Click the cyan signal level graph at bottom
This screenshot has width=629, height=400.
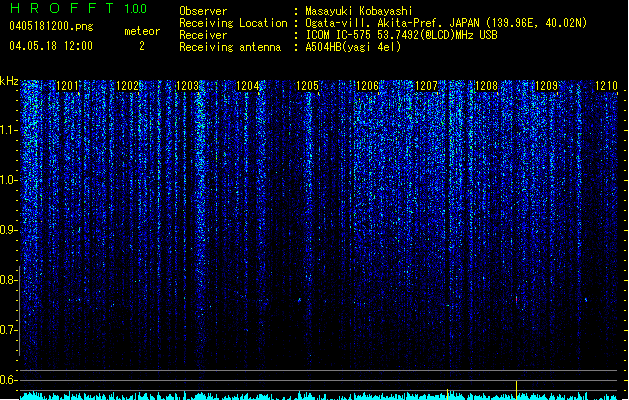click(319, 396)
